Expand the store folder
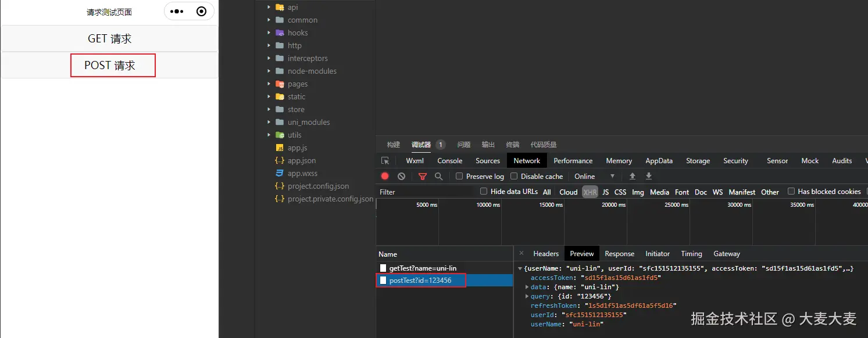 point(269,110)
